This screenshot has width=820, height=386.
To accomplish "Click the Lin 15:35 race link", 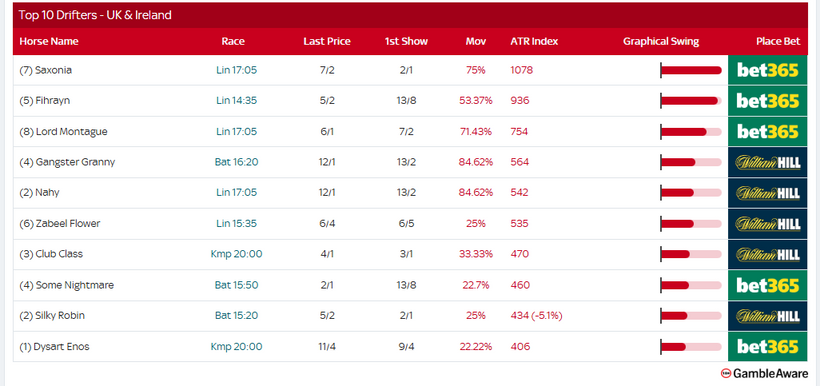I will pyautogui.click(x=236, y=224).
